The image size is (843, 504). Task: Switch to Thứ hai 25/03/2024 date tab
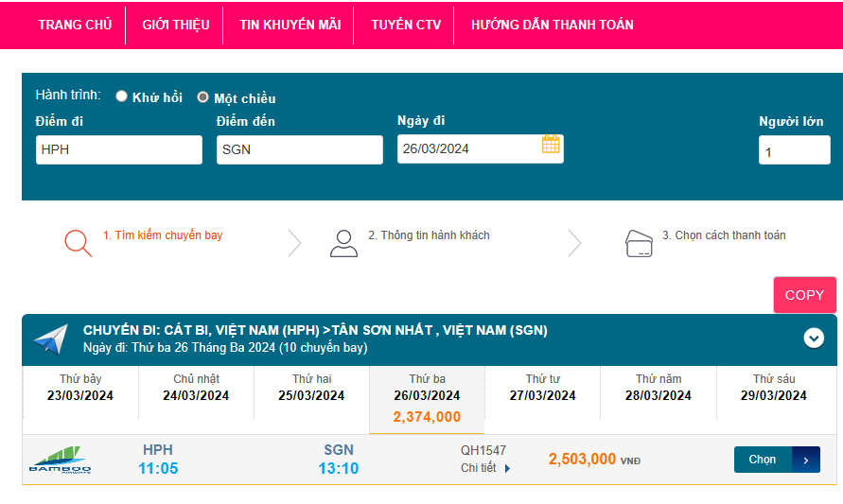click(x=311, y=388)
